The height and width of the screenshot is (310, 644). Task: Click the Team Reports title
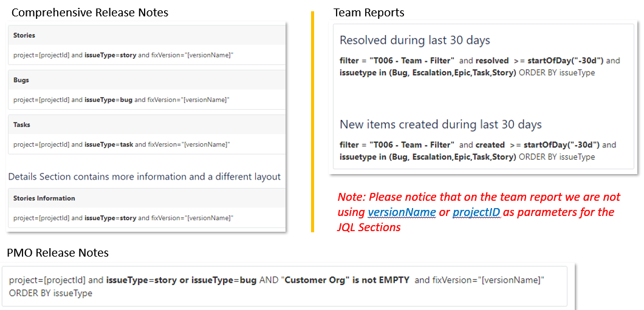click(x=369, y=13)
